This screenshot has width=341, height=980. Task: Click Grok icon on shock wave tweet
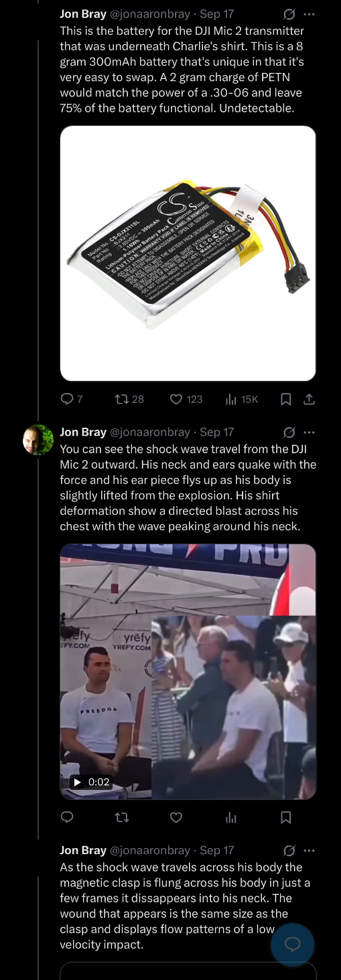289,432
